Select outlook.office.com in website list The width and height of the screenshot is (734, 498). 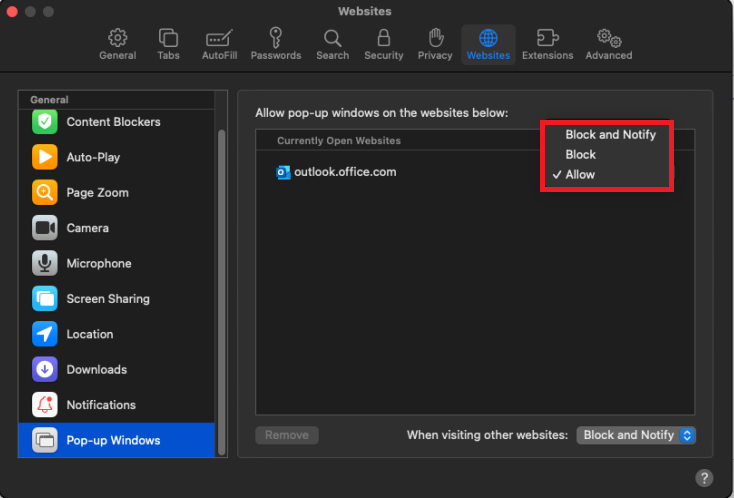coord(345,172)
